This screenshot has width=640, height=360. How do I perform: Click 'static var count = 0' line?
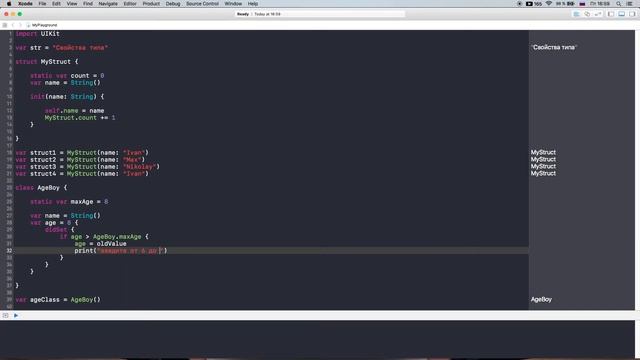67,76
